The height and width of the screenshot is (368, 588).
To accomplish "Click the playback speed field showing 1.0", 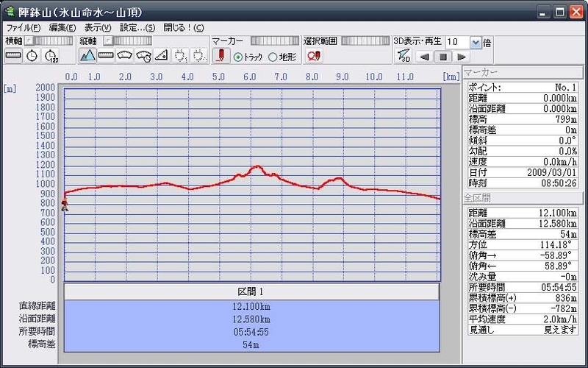I will [457, 43].
